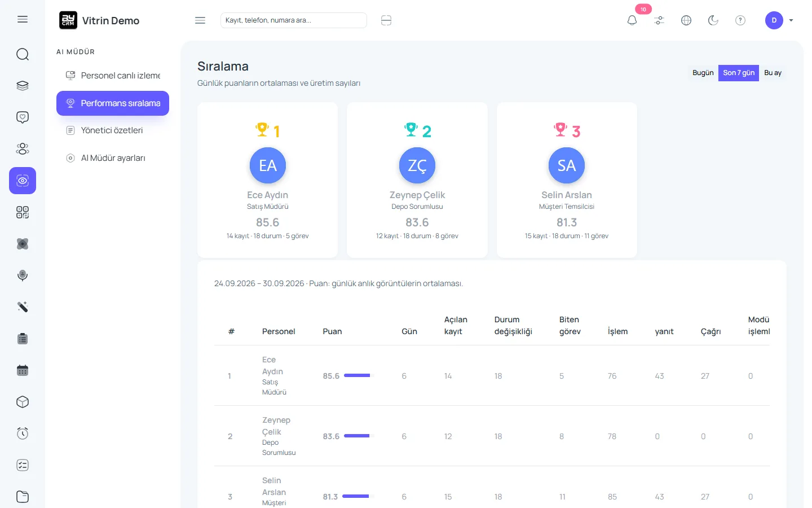Click the Açılan kayıt column header
Screen dimensions: 812x508
click(x=456, y=326)
